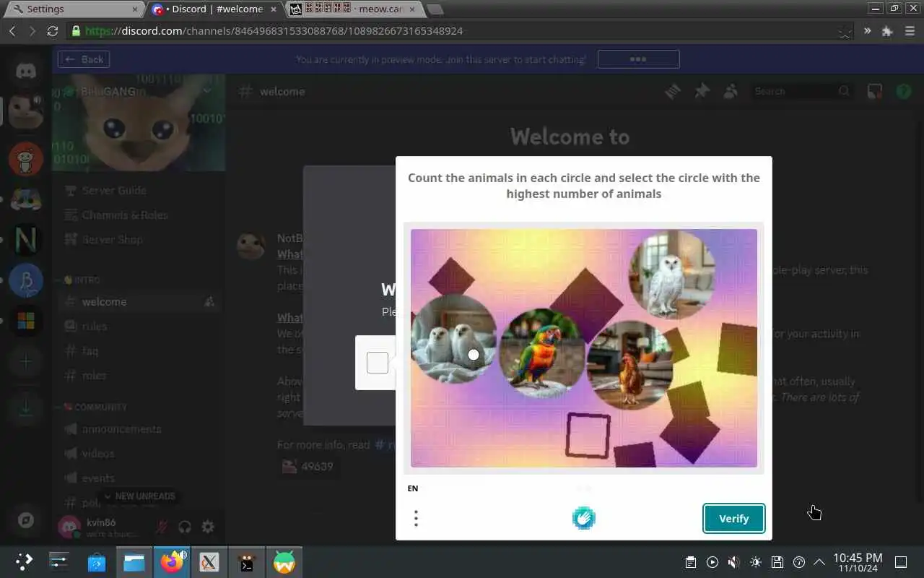Click the address bar URL
Viewport: 924px width, 578px height.
coord(274,31)
